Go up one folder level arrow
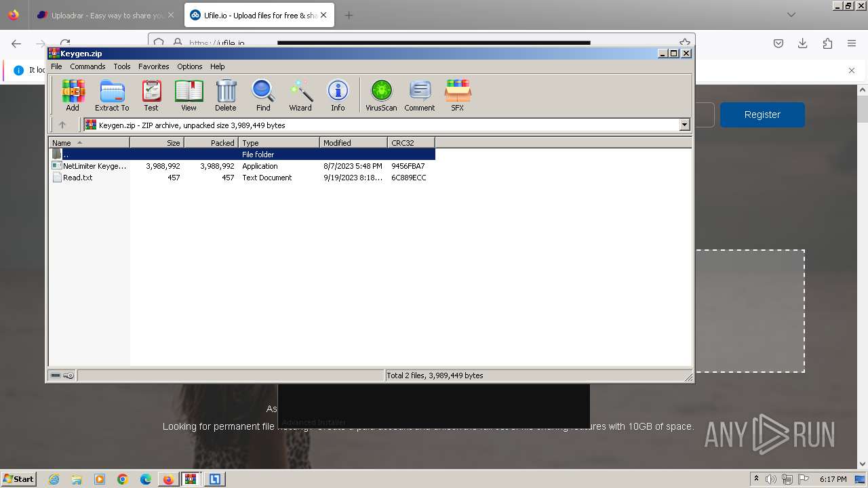The image size is (868, 488). pos(62,125)
